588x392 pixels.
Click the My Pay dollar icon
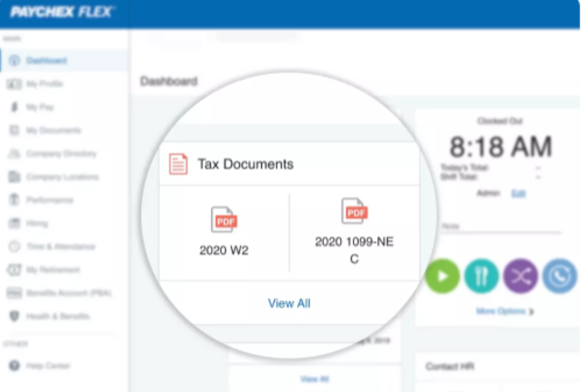(15, 107)
